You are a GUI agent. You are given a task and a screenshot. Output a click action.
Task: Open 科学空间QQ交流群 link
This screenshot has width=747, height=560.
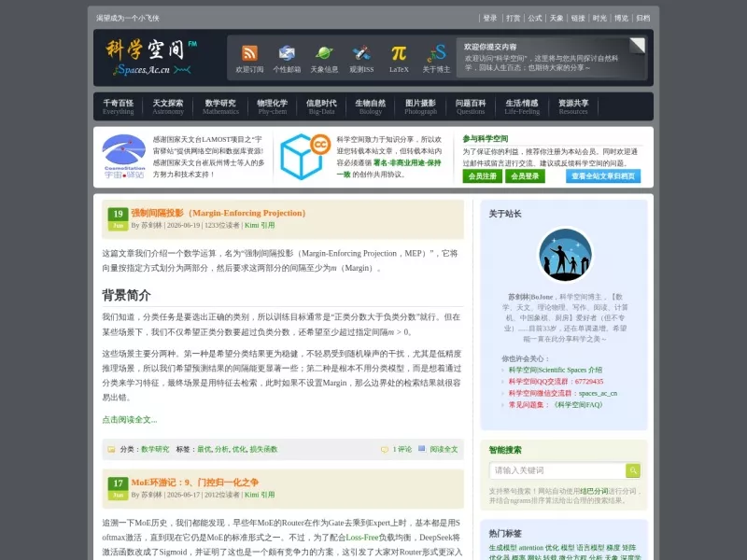(x=556, y=382)
